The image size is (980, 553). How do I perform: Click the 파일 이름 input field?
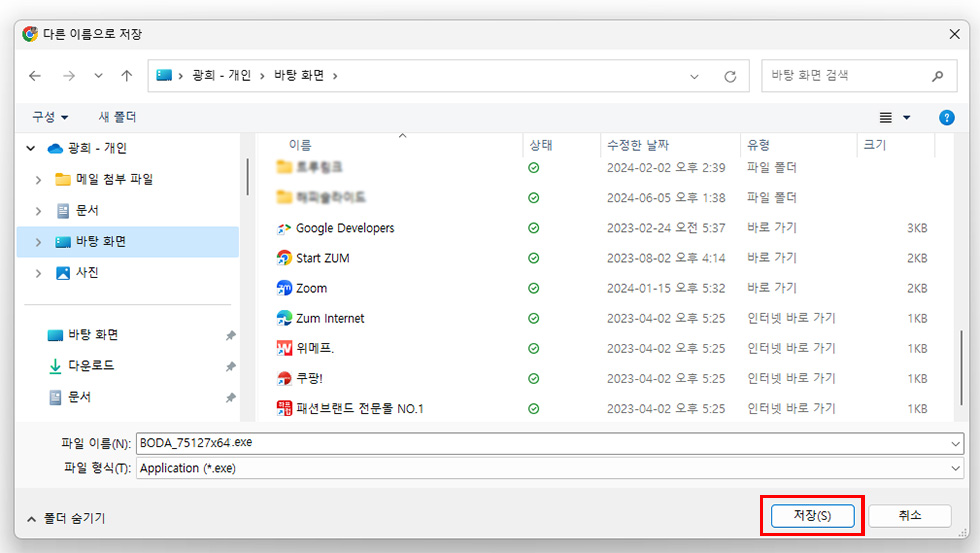click(540, 443)
